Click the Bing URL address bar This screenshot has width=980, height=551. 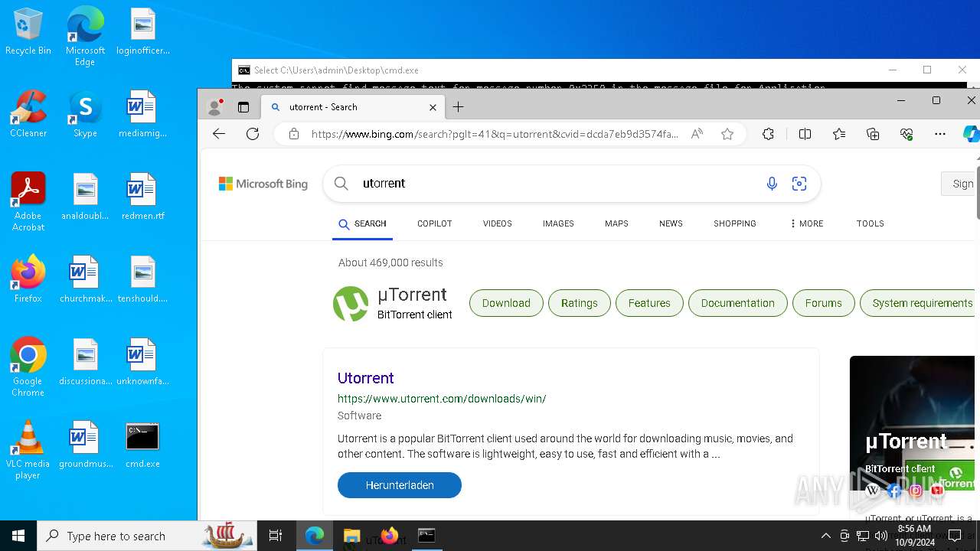[x=495, y=134]
